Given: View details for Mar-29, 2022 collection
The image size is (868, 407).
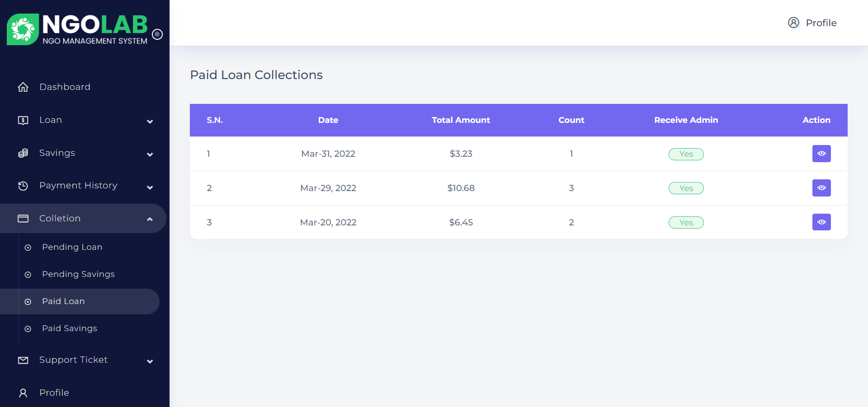Looking at the screenshot, I should pos(821,188).
